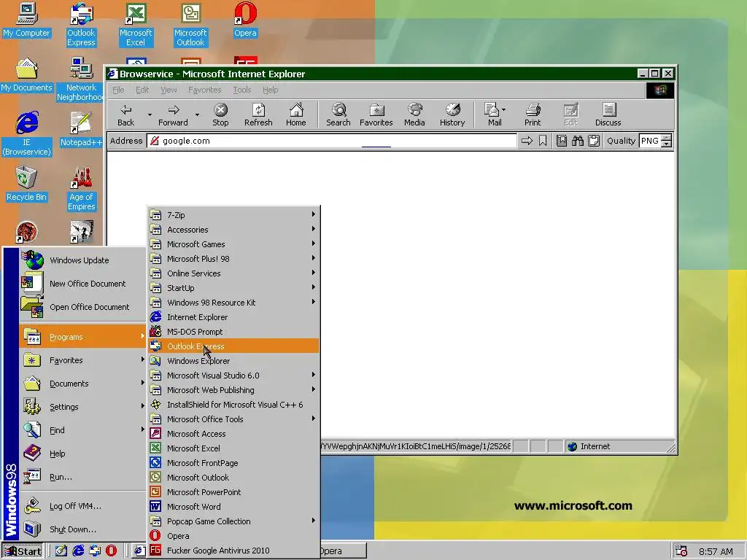Viewport: 747px width, 560px height.
Task: Expand Microsoft Games submenu
Action: 233,244
